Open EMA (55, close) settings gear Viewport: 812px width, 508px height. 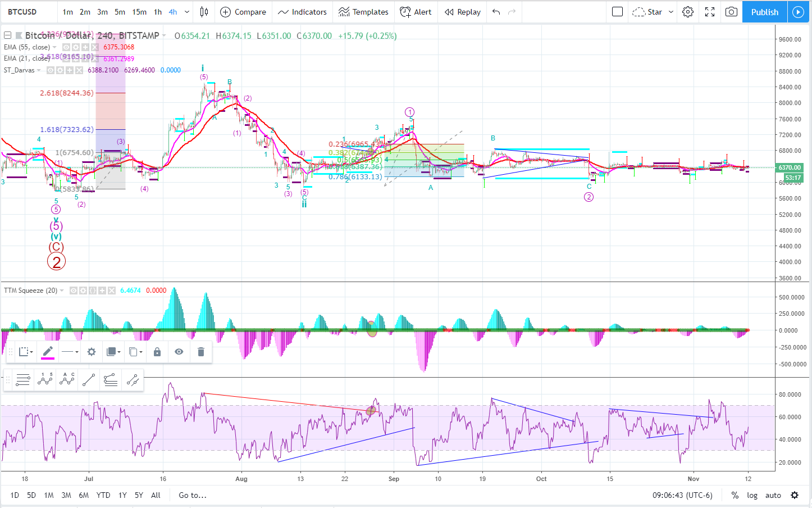(76, 47)
